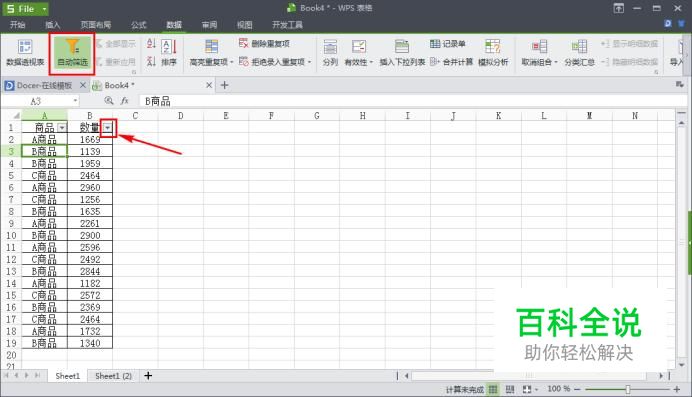Click the sort ascending A-Z icon
The height and width of the screenshot is (397, 692).
(x=151, y=44)
